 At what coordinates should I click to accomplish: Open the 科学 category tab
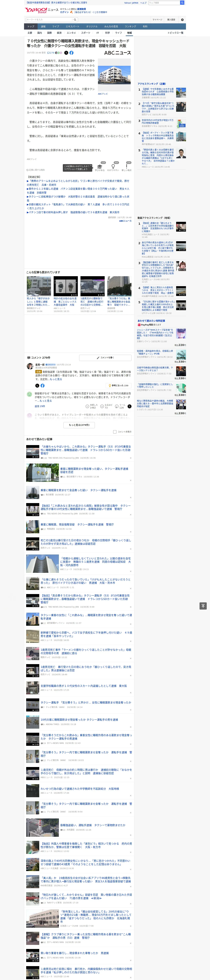click(107, 33)
